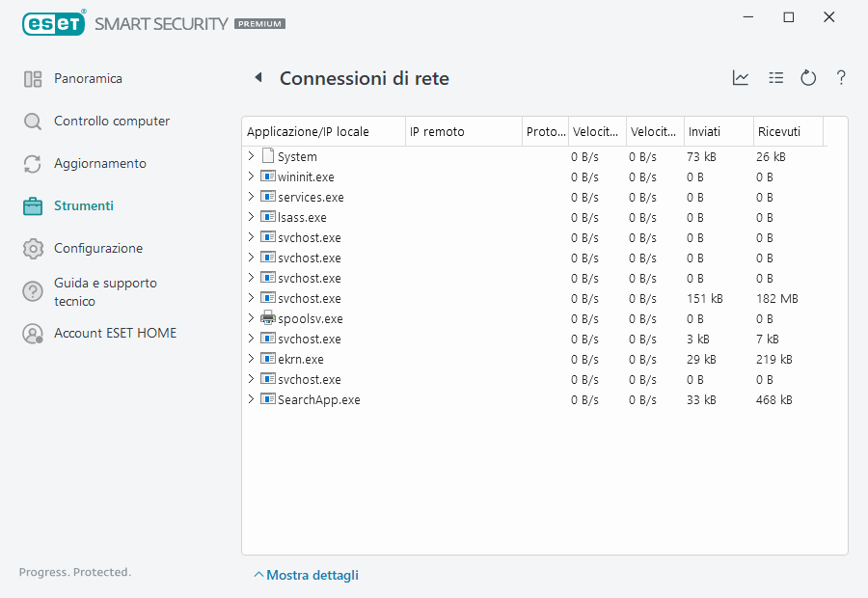
Task: Expand the SearchApp.exe tree entry
Action: pos(252,399)
